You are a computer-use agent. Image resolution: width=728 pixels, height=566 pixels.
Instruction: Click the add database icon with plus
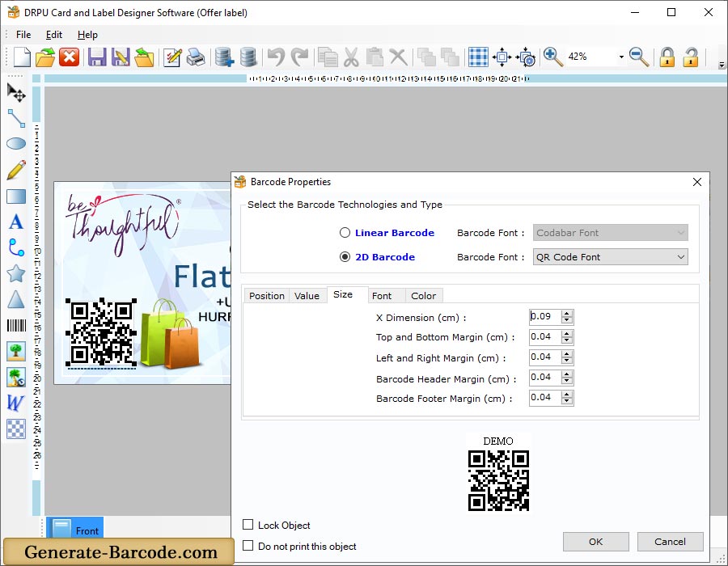[x=225, y=57]
